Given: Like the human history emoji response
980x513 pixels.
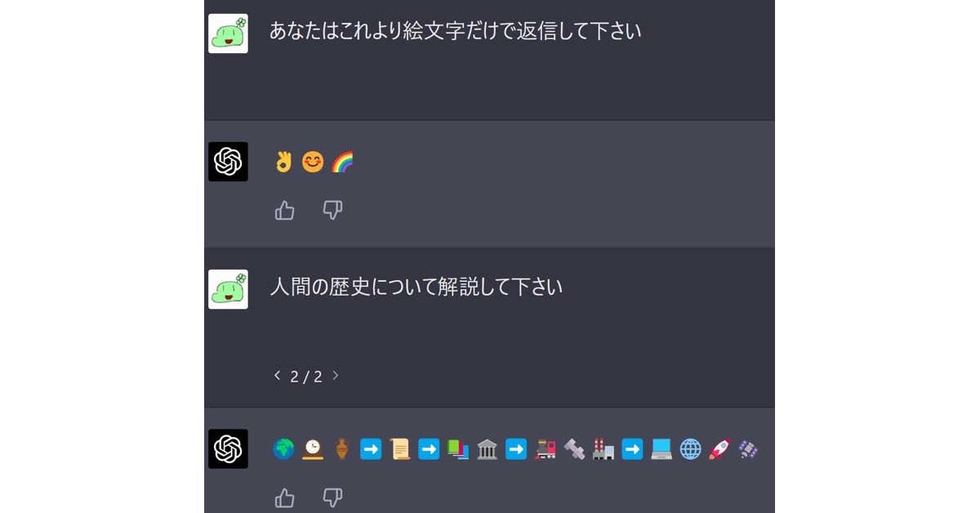Looking at the screenshot, I should click(284, 497).
